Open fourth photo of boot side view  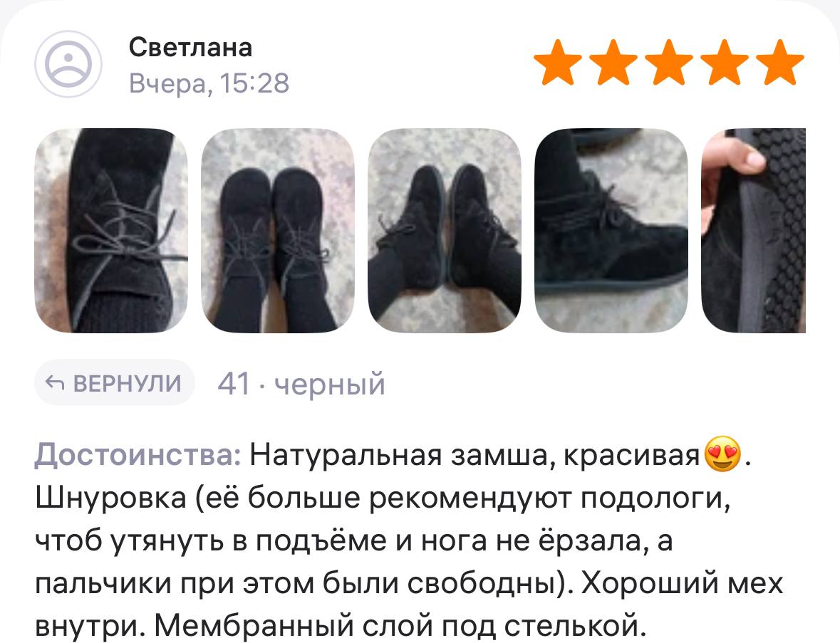(x=611, y=231)
